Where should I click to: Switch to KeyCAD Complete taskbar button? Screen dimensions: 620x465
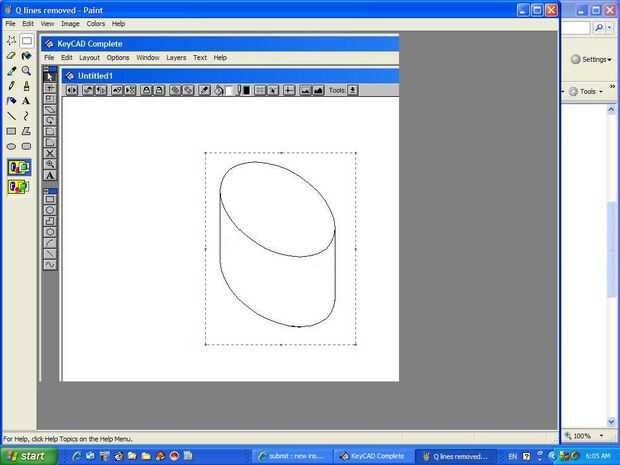coord(373,456)
